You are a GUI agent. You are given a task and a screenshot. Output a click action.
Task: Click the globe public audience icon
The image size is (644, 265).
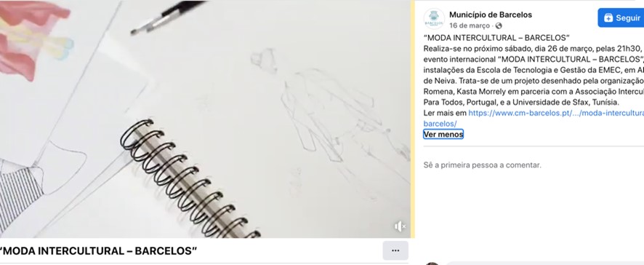point(499,26)
